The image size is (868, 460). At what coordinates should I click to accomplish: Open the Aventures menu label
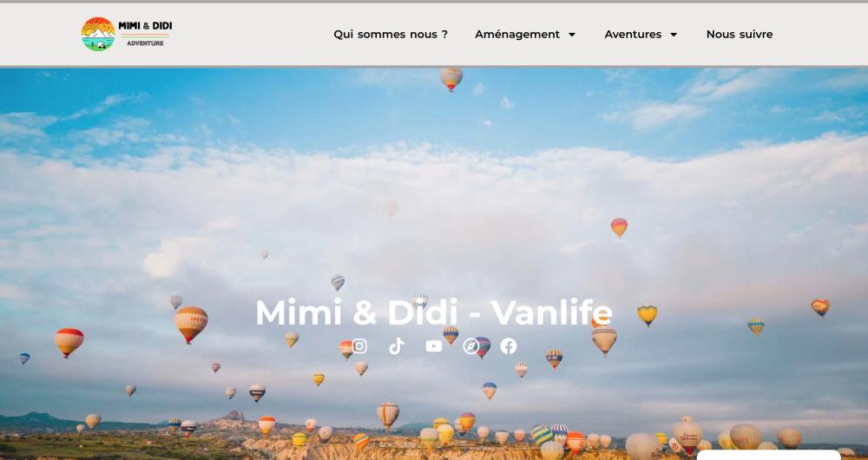[x=633, y=35]
